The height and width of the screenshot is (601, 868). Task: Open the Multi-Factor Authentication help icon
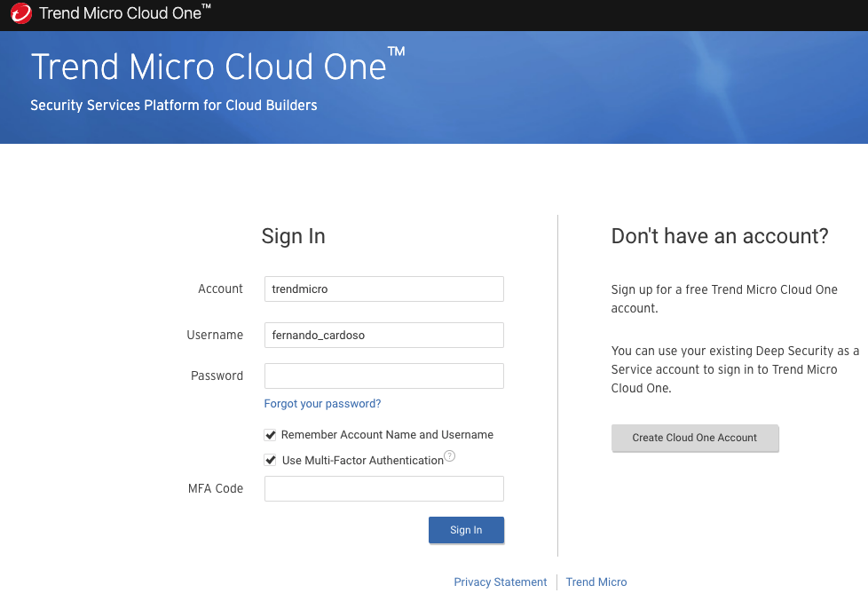point(449,456)
